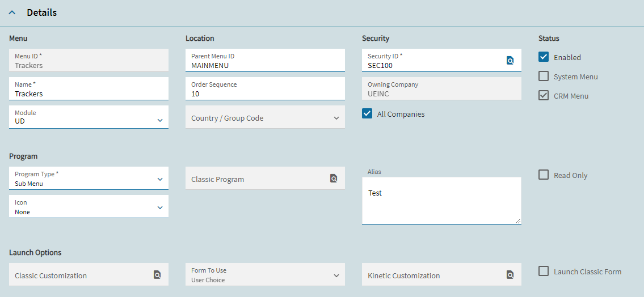Click the Alias text area
The height and width of the screenshot is (297, 644).
coord(441,201)
